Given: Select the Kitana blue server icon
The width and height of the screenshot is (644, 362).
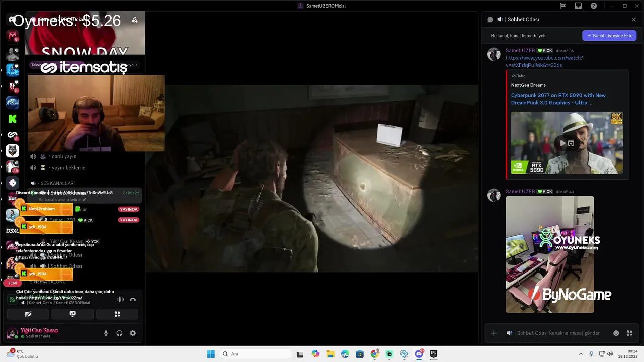Looking at the screenshot, I should point(12,102).
